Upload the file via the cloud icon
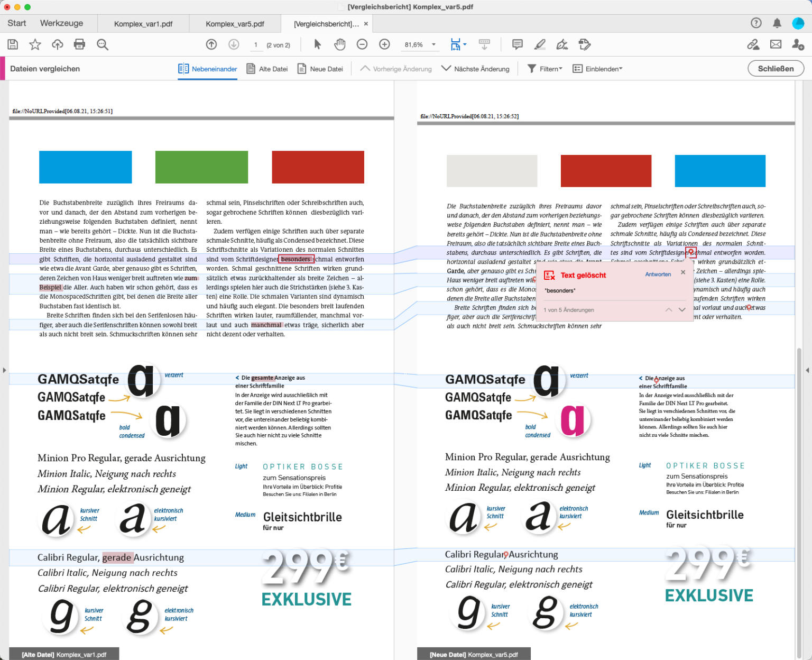Viewport: 812px width, 660px height. (57, 45)
